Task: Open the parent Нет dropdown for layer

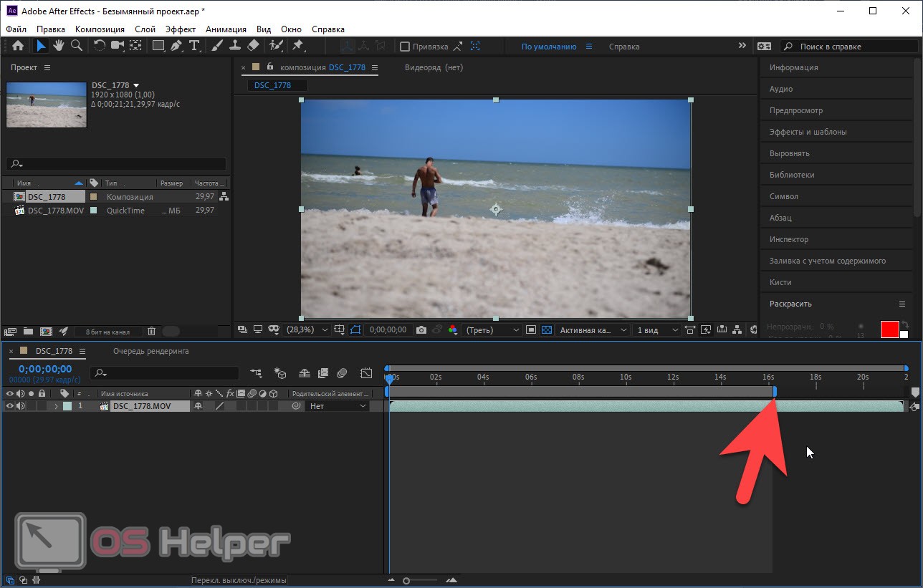Action: [x=338, y=406]
